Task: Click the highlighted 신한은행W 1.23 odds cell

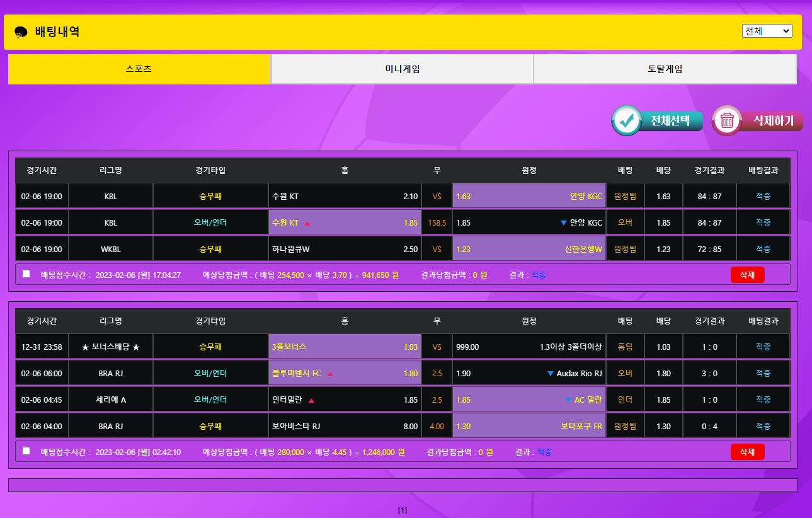Action: click(x=528, y=250)
